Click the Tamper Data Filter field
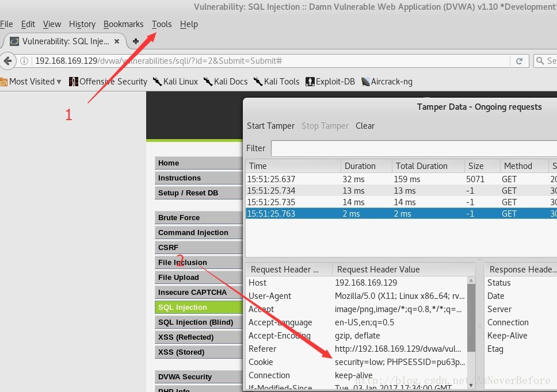 [x=414, y=148]
